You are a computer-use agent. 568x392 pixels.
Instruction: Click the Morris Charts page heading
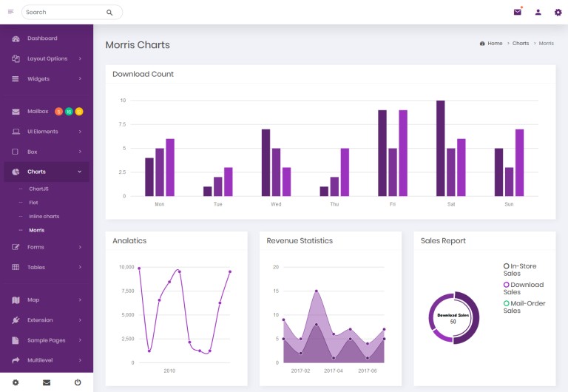click(138, 45)
